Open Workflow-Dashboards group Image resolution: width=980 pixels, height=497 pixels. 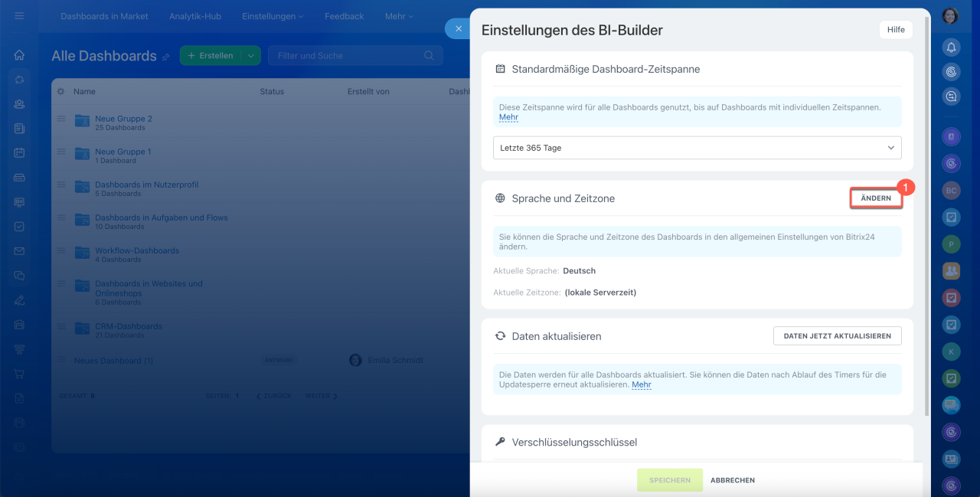137,250
